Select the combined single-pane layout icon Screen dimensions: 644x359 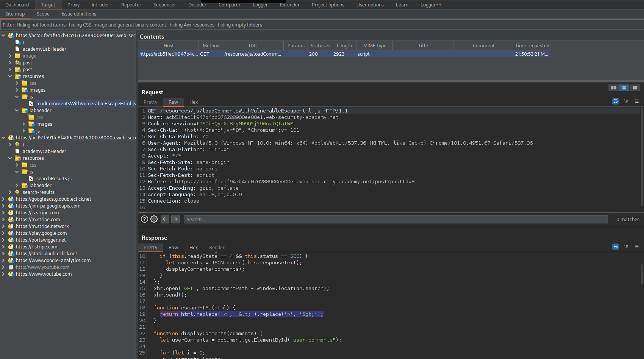pyautogui.click(x=635, y=88)
